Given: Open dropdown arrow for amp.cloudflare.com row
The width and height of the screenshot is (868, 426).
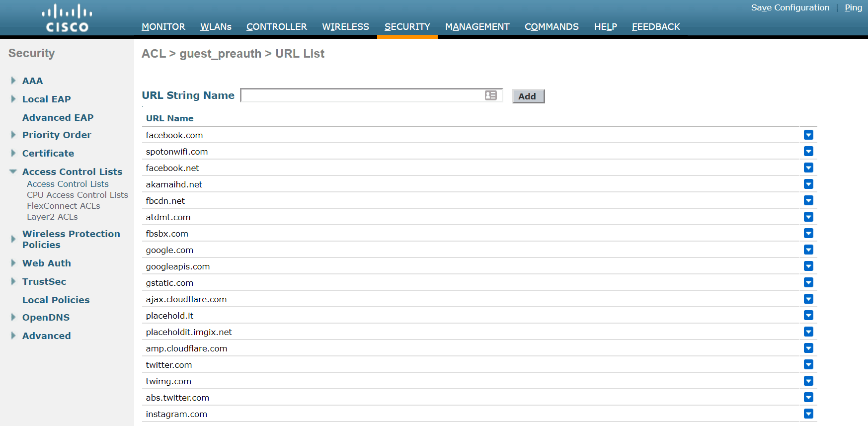Looking at the screenshot, I should [x=808, y=348].
